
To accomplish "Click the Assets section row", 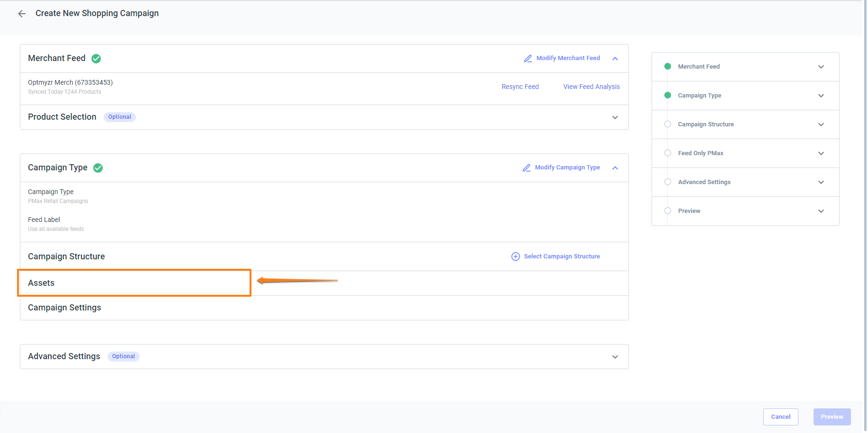I will [x=324, y=283].
